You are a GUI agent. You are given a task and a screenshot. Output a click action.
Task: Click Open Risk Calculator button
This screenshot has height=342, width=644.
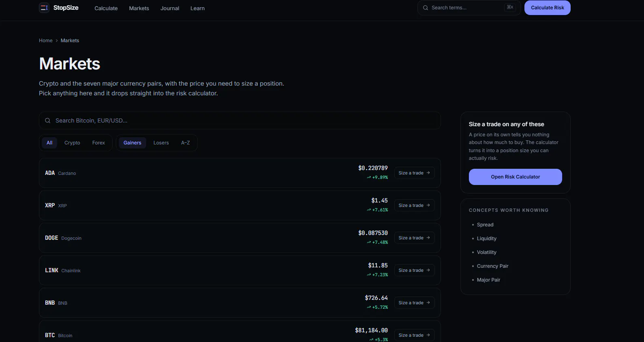click(516, 177)
